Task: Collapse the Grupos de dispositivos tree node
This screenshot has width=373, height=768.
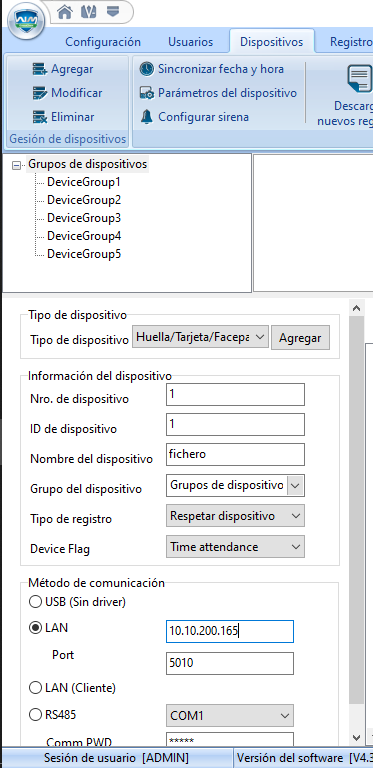Action: click(x=17, y=166)
